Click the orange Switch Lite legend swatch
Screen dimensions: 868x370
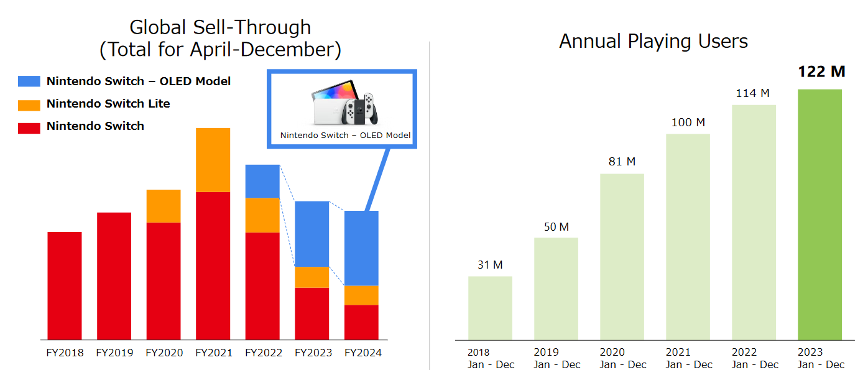pyautogui.click(x=29, y=104)
